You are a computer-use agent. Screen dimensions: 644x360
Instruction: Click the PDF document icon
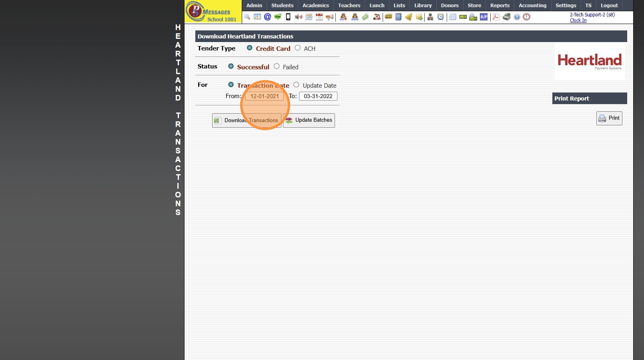coord(496,17)
